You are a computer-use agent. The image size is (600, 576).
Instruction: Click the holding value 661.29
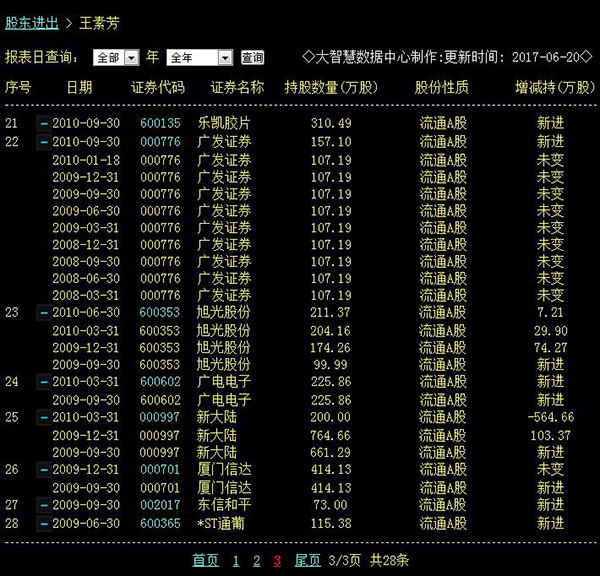(x=330, y=453)
